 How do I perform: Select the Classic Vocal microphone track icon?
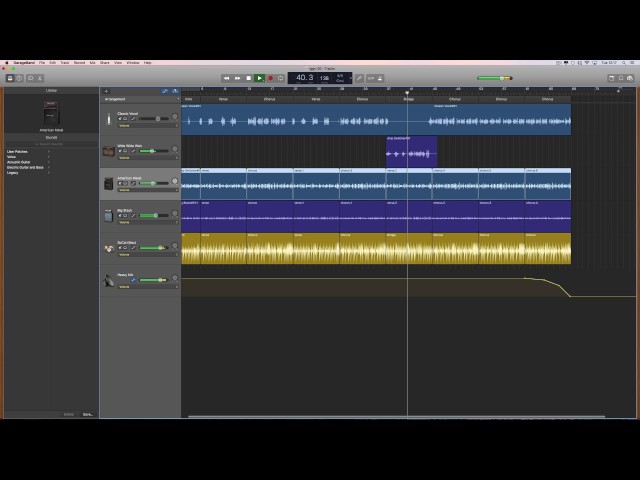pos(109,119)
